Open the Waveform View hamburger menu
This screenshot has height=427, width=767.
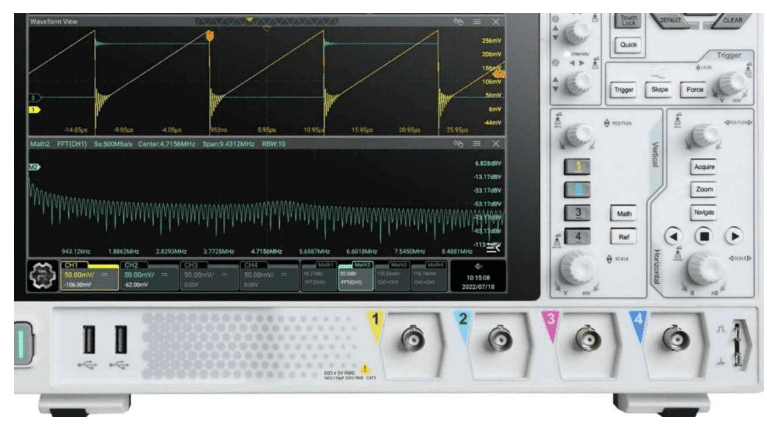pos(477,22)
